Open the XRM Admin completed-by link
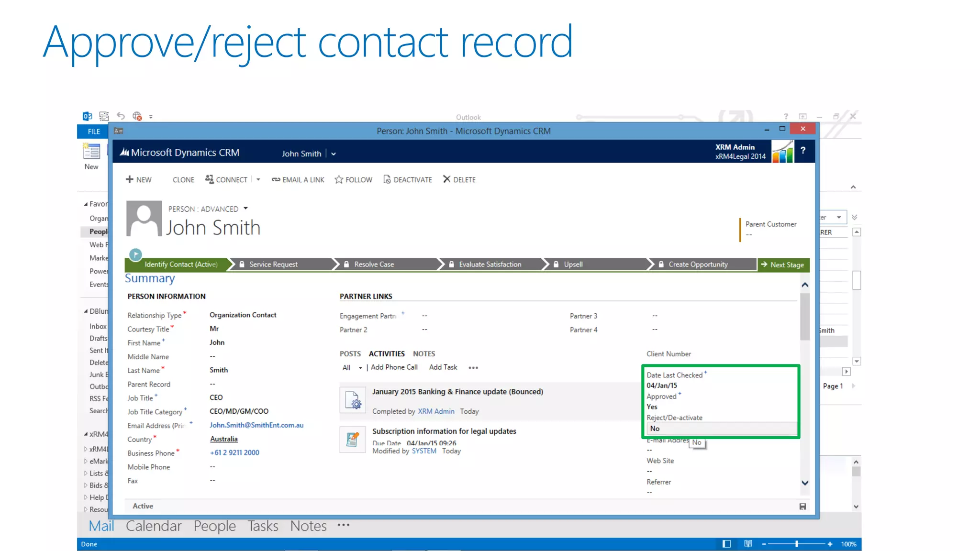The height and width of the screenshot is (551, 980). point(436,411)
